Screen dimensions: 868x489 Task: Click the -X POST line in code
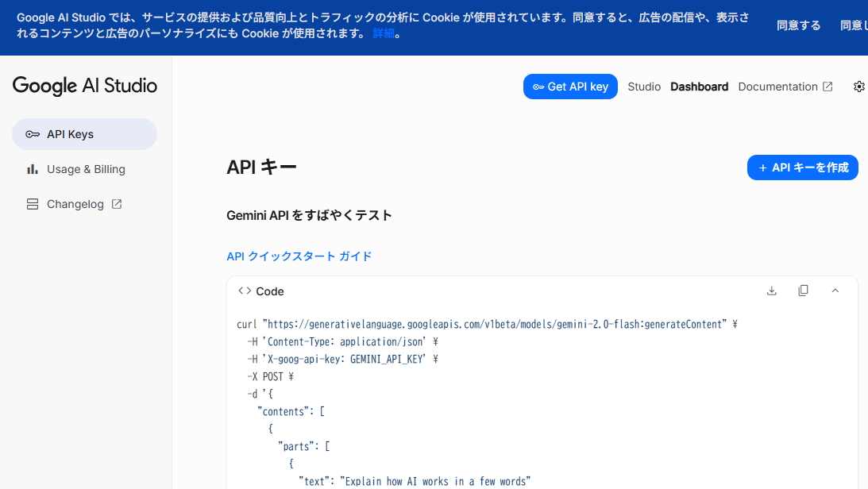[x=270, y=377]
